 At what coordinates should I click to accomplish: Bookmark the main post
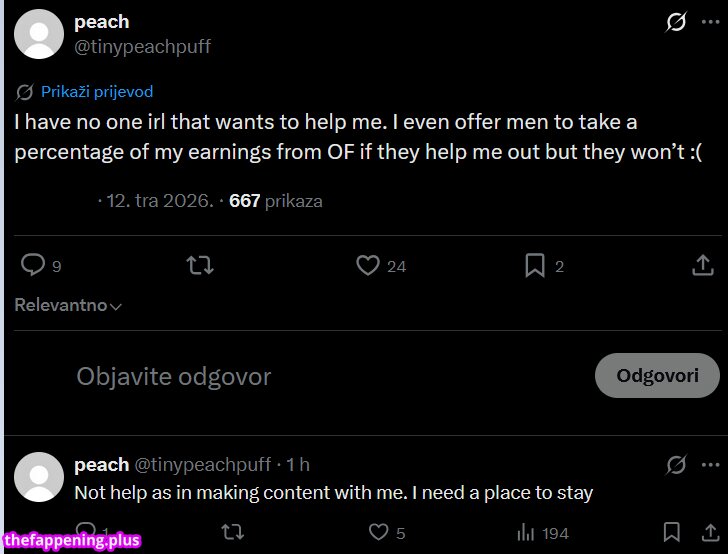(535, 265)
